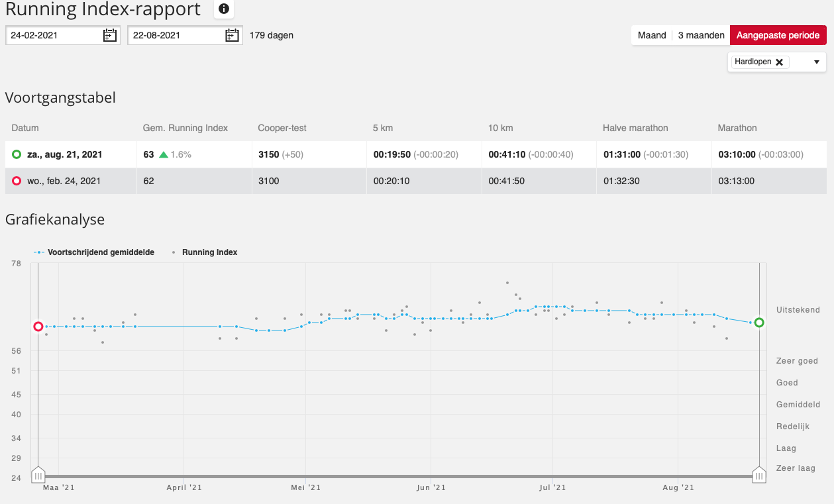Select the red start marker on the graph
Viewport: 834px width, 504px height.
point(38,327)
